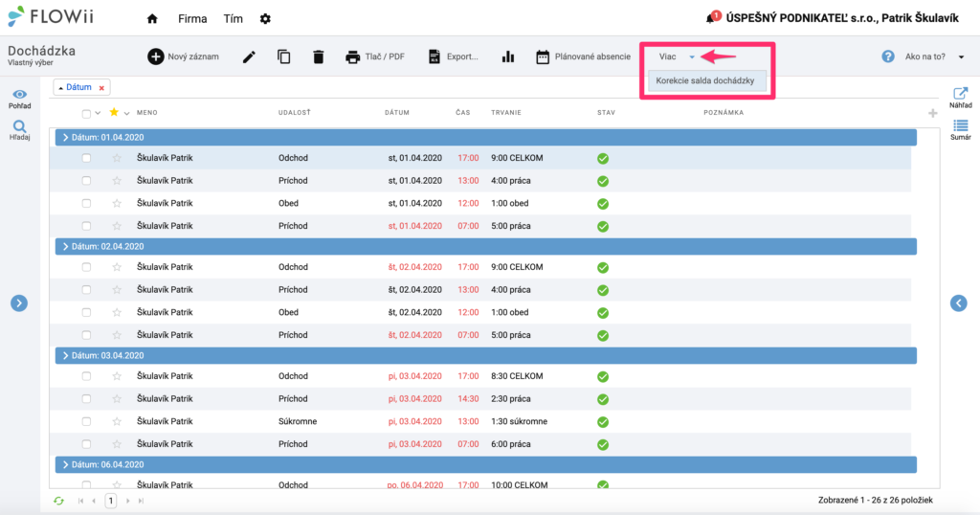This screenshot has height=515, width=980.
Task: Open the Sumár summary panel
Action: (960, 130)
